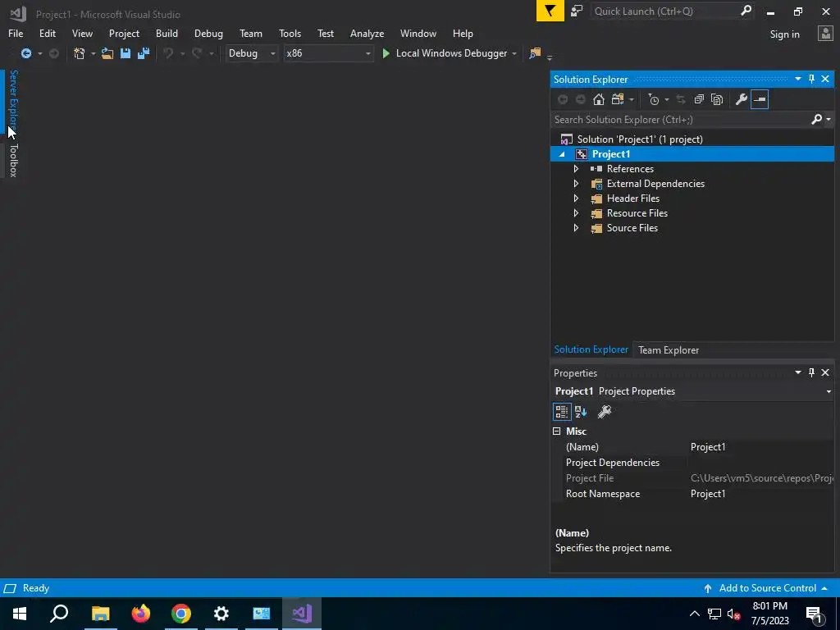The image size is (840, 630).
Task: Toggle Preview Selected Items in Solution Explorer
Action: click(x=760, y=99)
